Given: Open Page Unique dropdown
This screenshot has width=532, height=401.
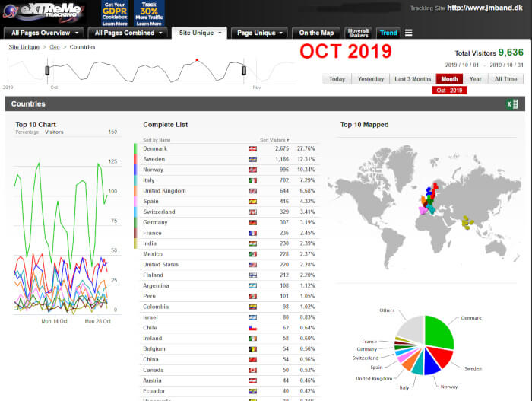Looking at the screenshot, I should (259, 33).
